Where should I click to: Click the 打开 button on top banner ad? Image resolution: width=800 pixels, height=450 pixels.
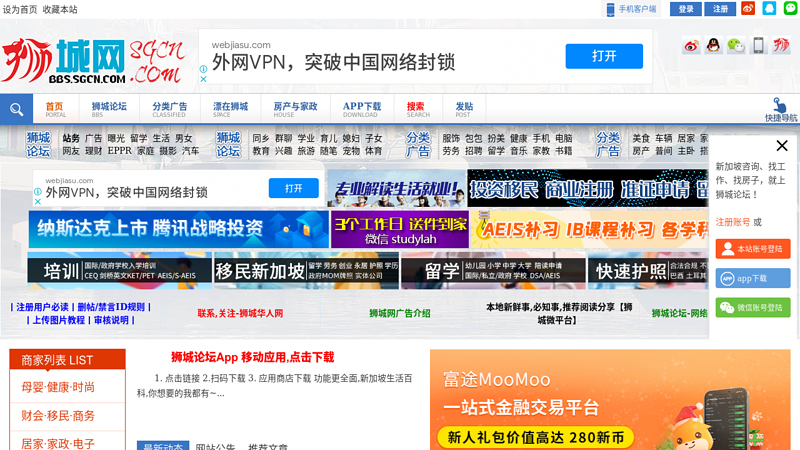point(604,56)
